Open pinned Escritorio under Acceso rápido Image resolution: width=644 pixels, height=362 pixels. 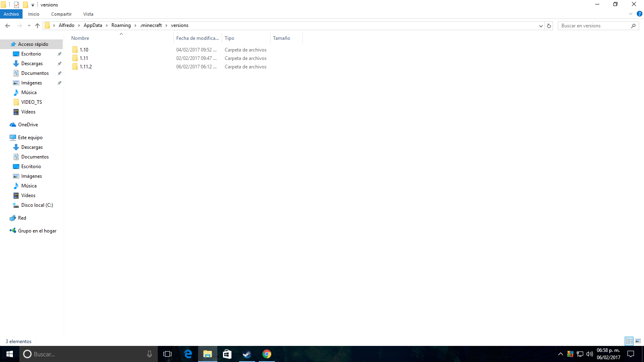(x=31, y=54)
